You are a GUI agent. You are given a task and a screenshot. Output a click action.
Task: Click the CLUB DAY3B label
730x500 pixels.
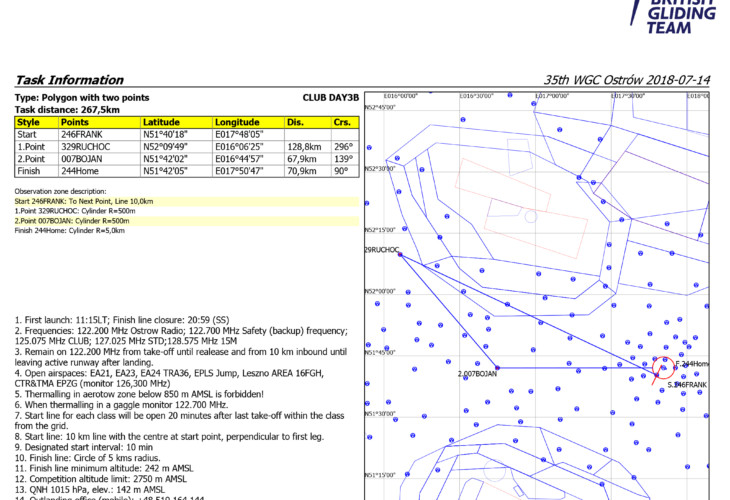(330, 98)
